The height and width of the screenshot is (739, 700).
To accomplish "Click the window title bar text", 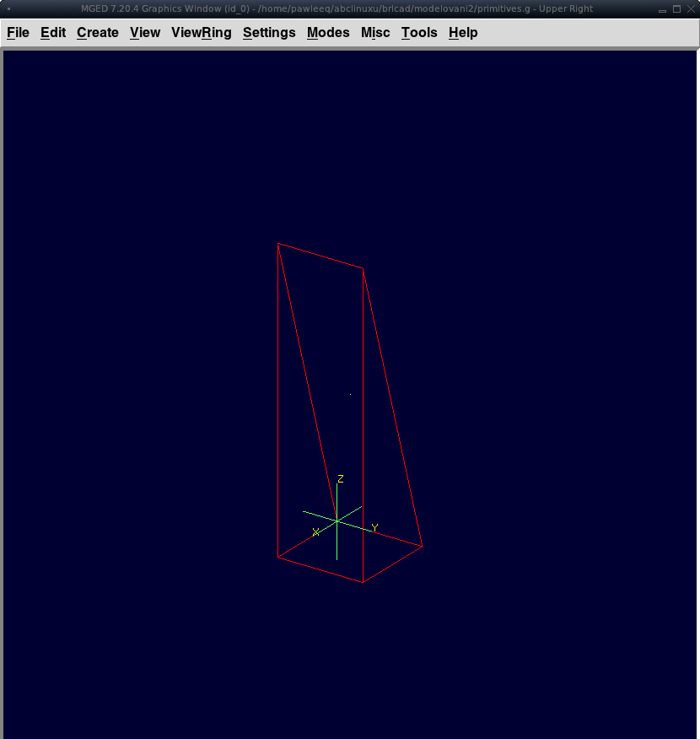I will [337, 9].
